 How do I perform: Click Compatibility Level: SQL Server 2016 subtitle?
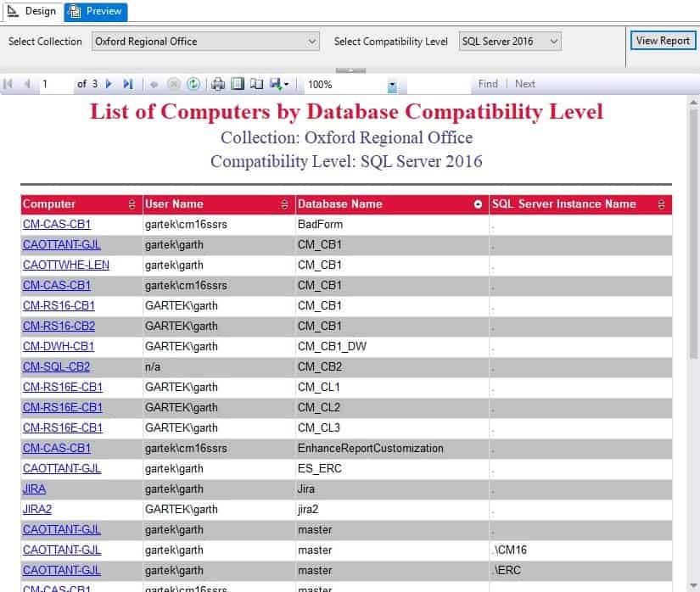coord(346,161)
